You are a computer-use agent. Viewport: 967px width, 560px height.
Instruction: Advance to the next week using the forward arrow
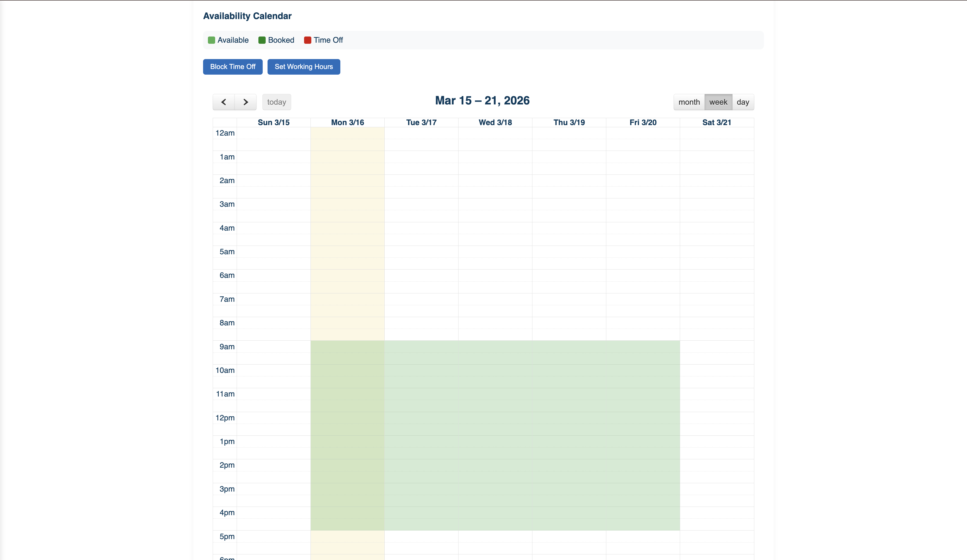245,102
